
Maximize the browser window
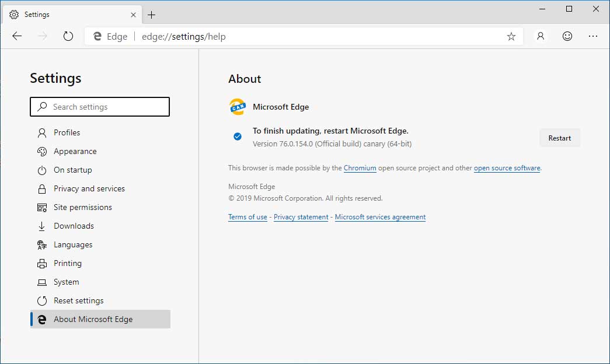pyautogui.click(x=569, y=9)
